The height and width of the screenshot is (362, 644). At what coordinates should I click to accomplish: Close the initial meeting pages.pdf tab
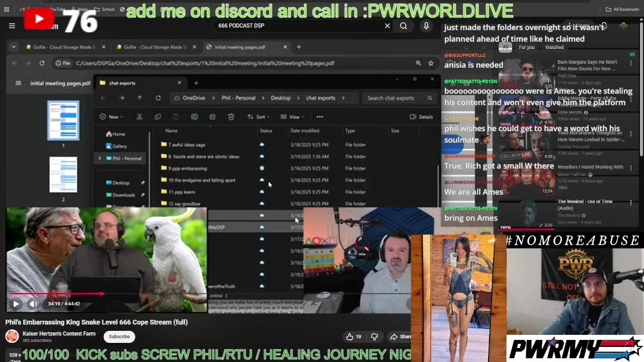(x=285, y=47)
